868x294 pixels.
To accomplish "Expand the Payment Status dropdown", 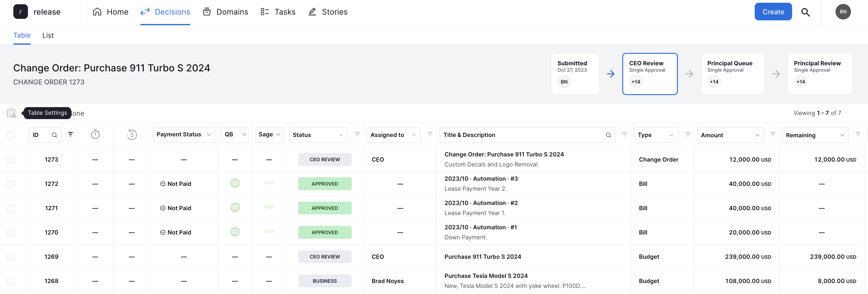I will (184, 135).
